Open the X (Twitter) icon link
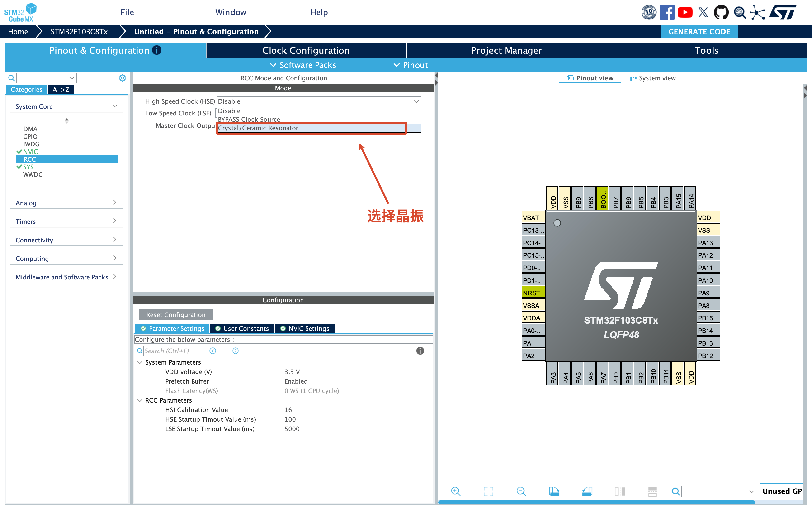Viewport: 812px width, 510px height. 703,13
